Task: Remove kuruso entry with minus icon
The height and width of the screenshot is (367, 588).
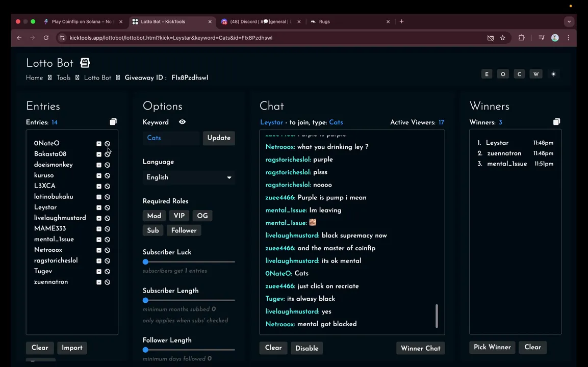Action: (x=98, y=175)
